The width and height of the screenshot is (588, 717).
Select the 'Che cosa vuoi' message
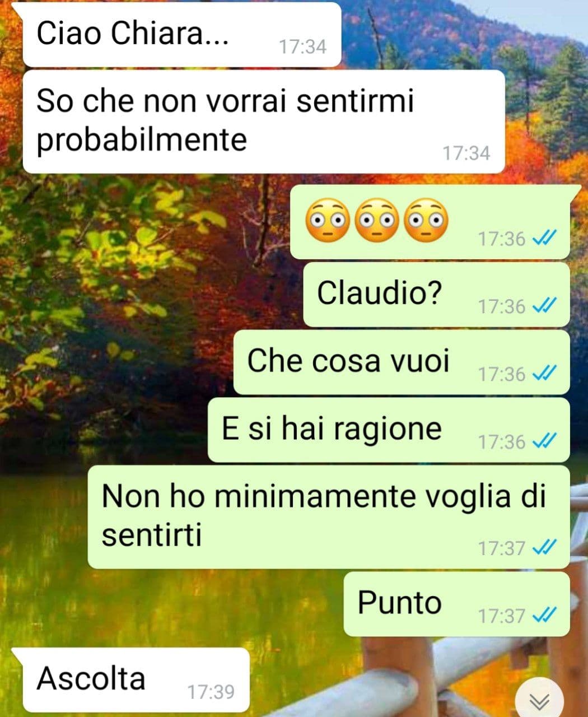(402, 362)
